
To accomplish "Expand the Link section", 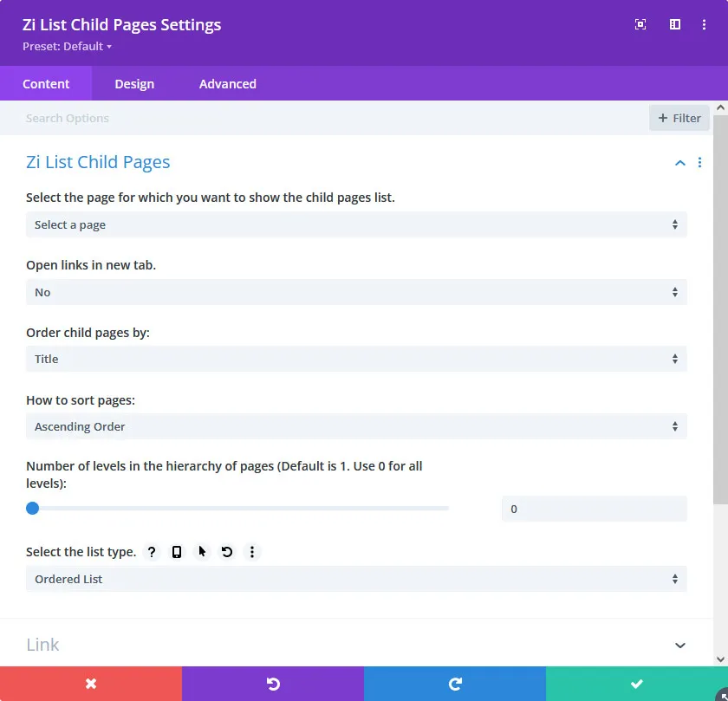I will click(x=680, y=646).
